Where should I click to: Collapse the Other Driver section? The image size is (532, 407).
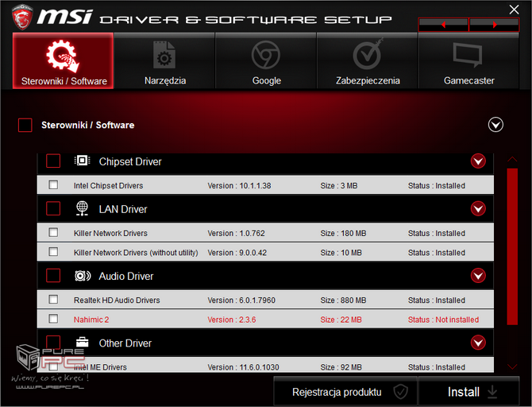pyautogui.click(x=478, y=343)
